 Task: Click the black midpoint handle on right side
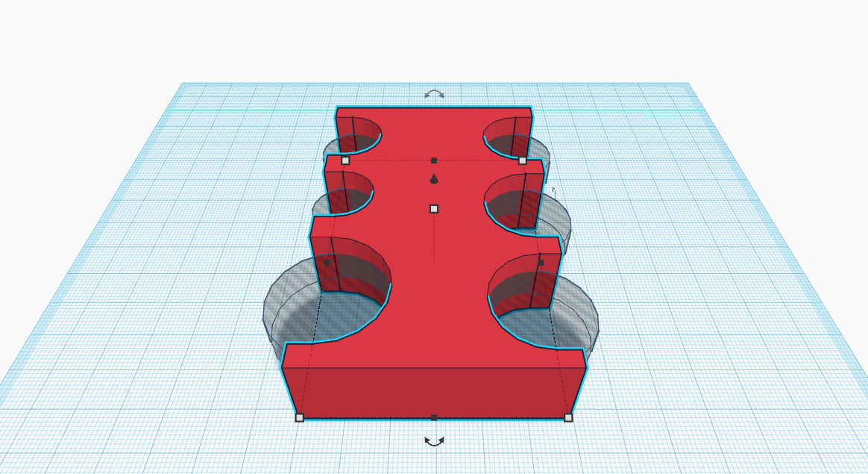541,263
